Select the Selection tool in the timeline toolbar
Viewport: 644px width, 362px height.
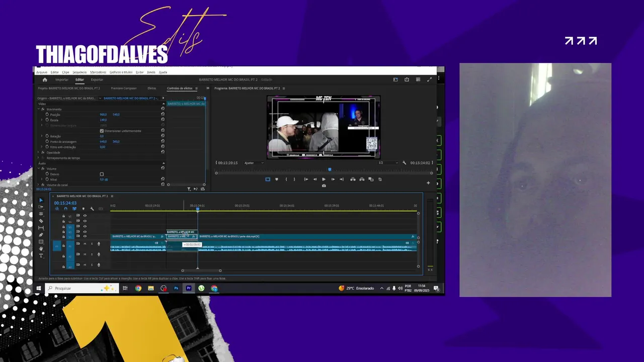coord(41,200)
